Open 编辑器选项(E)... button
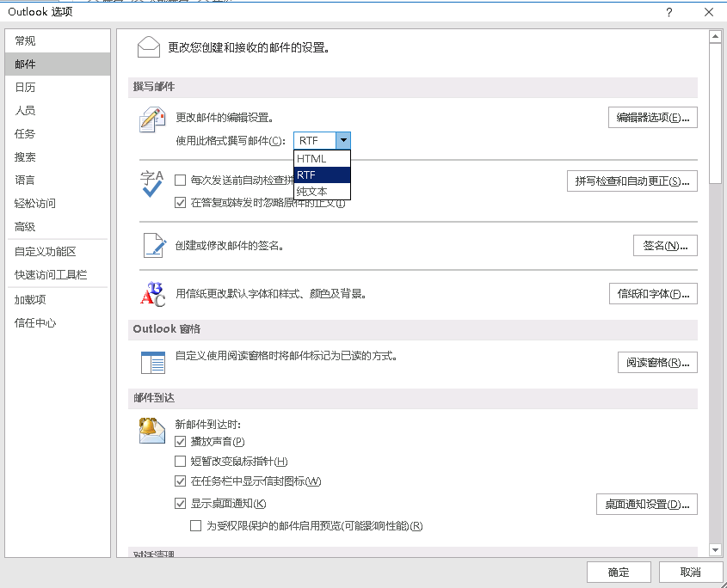Viewport: 727px width, 588px height. point(653,118)
